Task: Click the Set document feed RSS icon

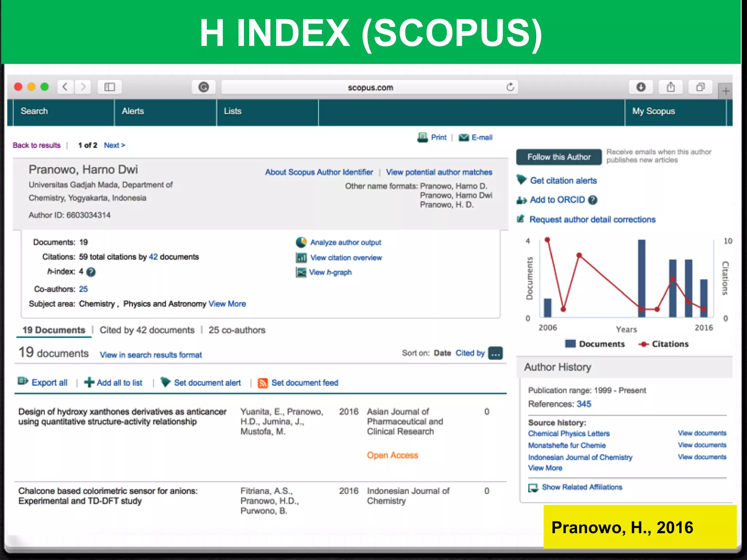Action: [x=263, y=383]
